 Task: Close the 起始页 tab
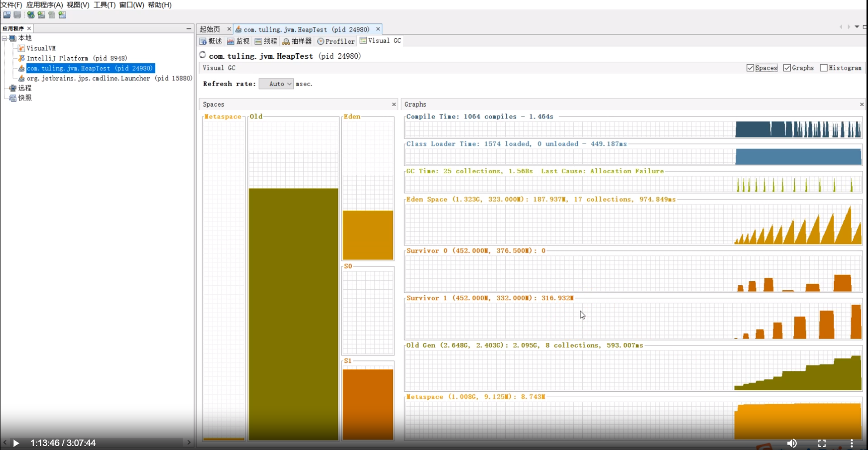(x=229, y=29)
